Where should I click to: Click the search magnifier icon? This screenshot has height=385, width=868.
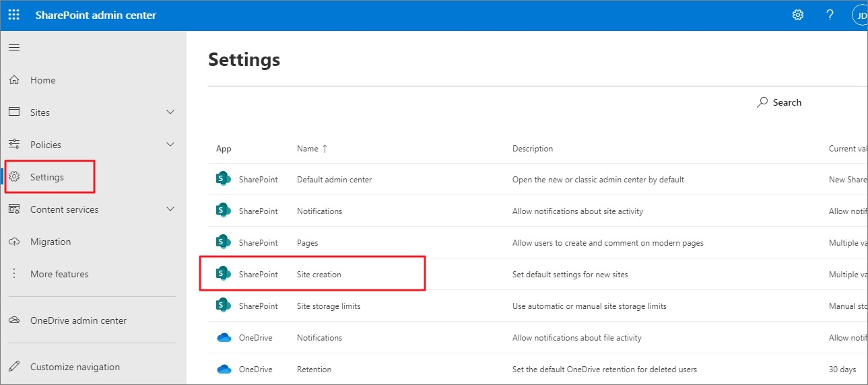pos(762,102)
